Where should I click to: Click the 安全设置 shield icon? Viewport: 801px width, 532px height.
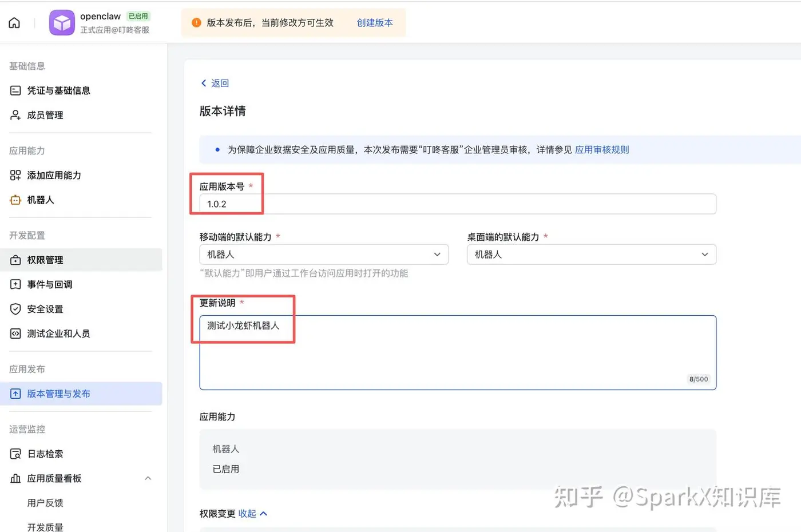[x=15, y=309]
